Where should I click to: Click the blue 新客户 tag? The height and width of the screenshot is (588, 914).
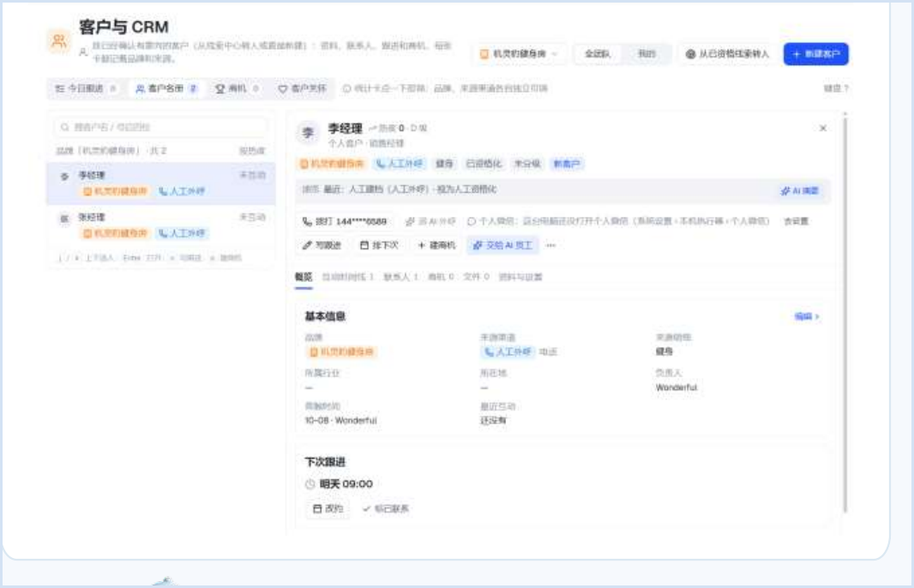point(567,164)
